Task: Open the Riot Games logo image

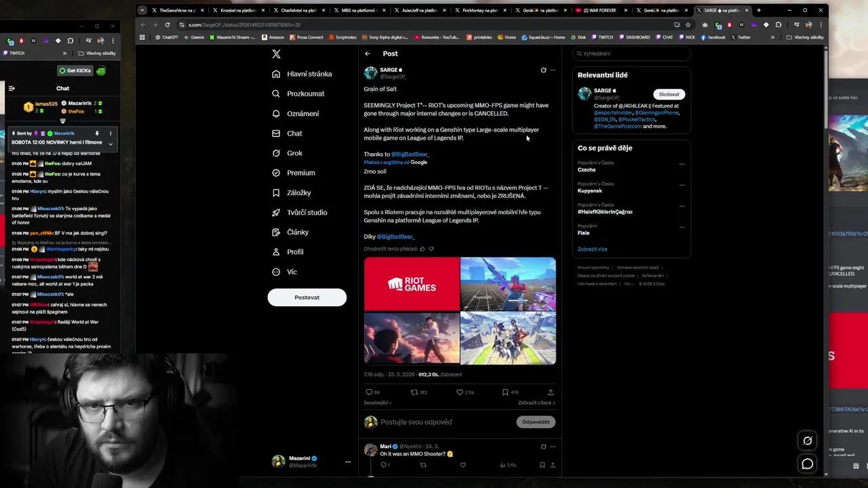Action: (x=412, y=283)
